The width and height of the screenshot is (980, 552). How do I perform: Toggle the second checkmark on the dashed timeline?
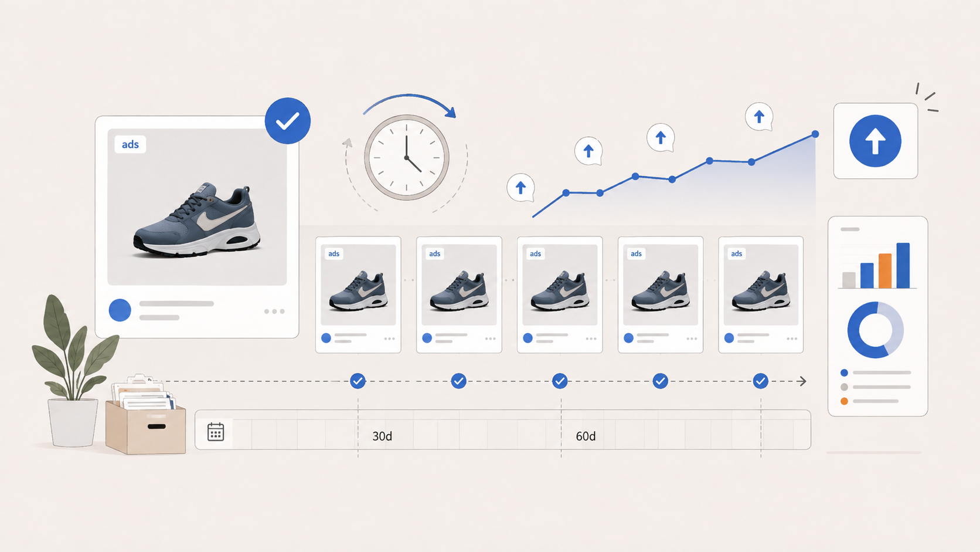459,381
